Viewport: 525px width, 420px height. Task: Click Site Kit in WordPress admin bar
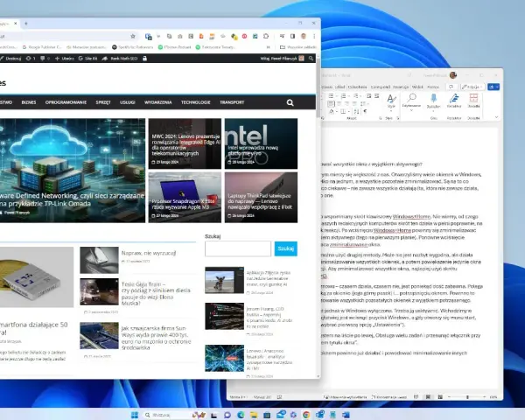pos(87,59)
